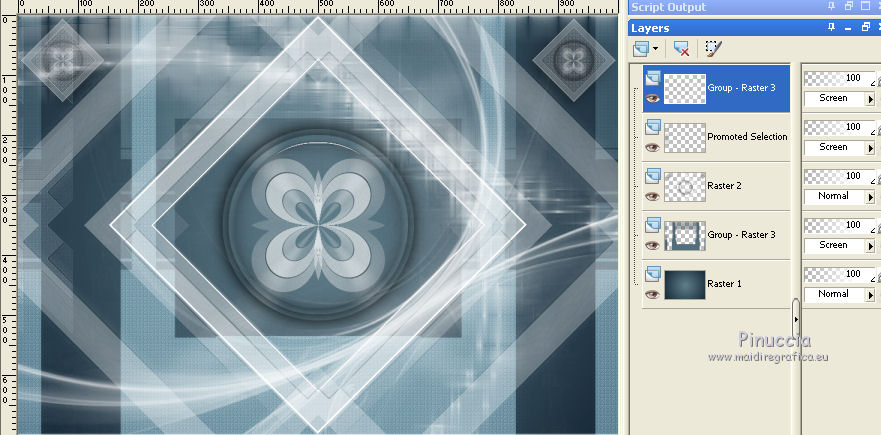This screenshot has height=435, width=881.
Task: Click Promoted Selection opacity slider
Action: tap(839, 128)
